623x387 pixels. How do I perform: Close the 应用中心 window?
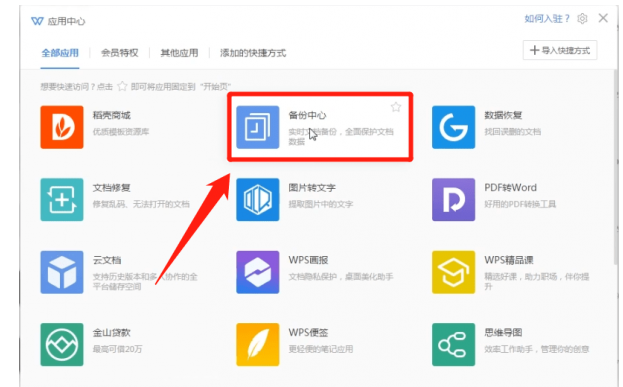603,18
